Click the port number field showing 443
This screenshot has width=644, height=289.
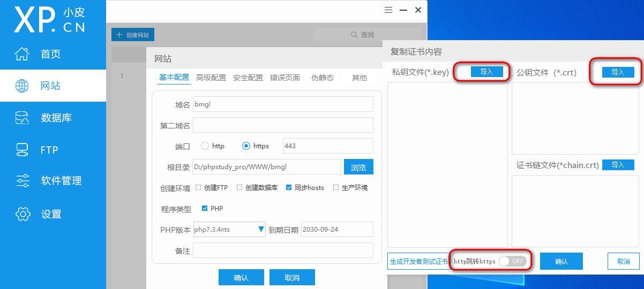pos(328,146)
